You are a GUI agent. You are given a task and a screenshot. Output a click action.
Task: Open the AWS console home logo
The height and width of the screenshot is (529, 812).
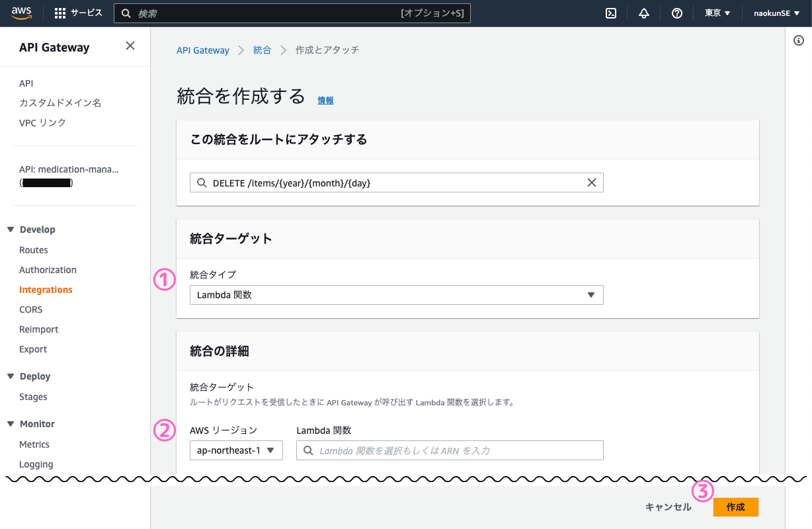coord(21,13)
